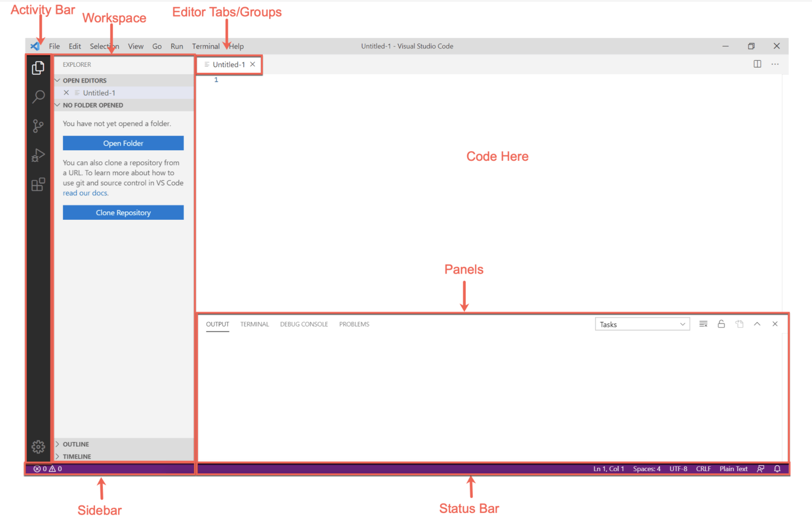This screenshot has height=523, width=812.
Task: Open the Extensions view icon
Action: click(38, 185)
